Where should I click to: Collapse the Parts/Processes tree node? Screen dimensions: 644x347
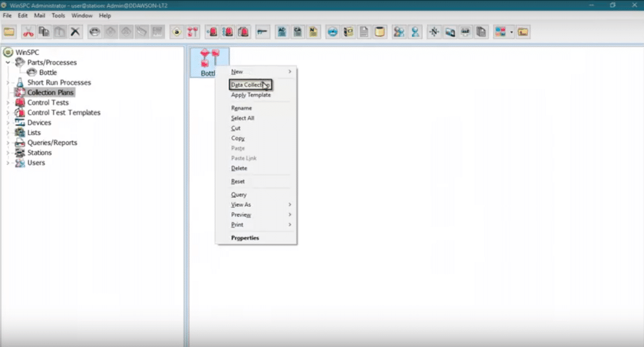coord(8,63)
